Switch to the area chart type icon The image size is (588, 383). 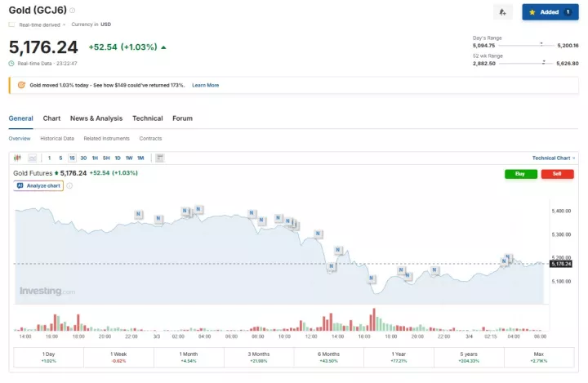pyautogui.click(x=33, y=158)
